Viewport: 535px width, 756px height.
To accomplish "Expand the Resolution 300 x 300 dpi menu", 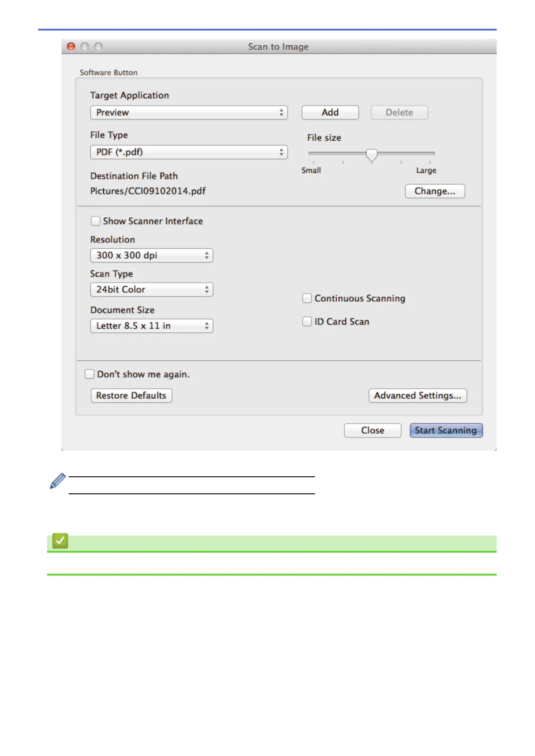I will pos(151,255).
